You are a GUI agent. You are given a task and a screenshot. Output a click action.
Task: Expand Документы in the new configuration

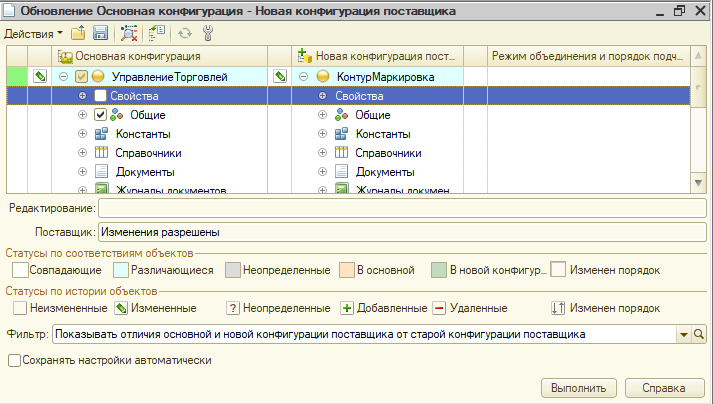(322, 172)
